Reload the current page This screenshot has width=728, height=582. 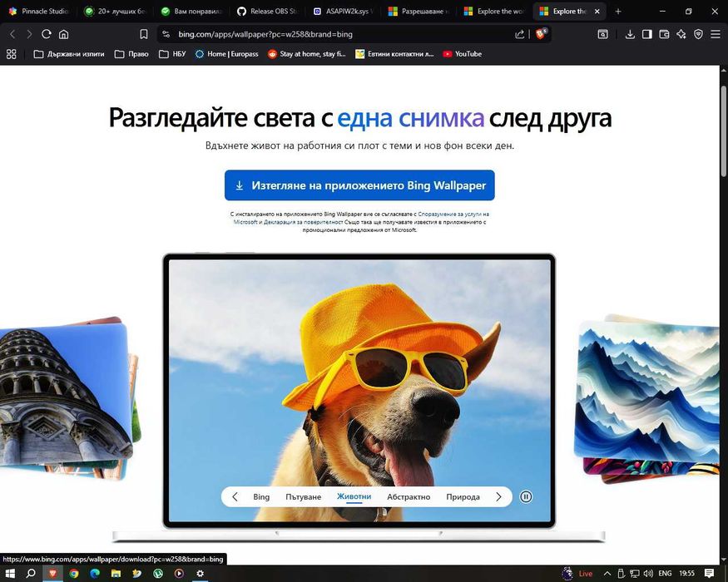pos(46,34)
